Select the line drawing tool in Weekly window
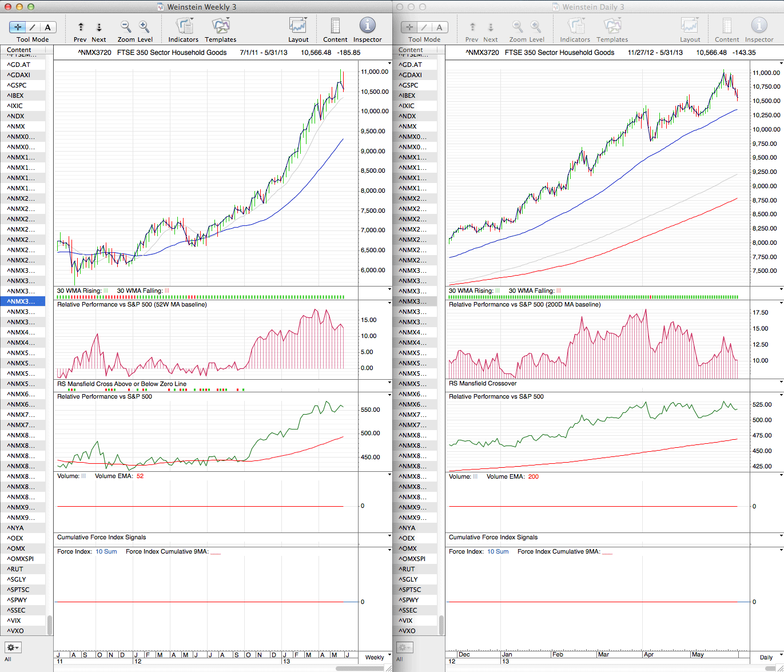The width and height of the screenshot is (784, 672). coord(33,27)
